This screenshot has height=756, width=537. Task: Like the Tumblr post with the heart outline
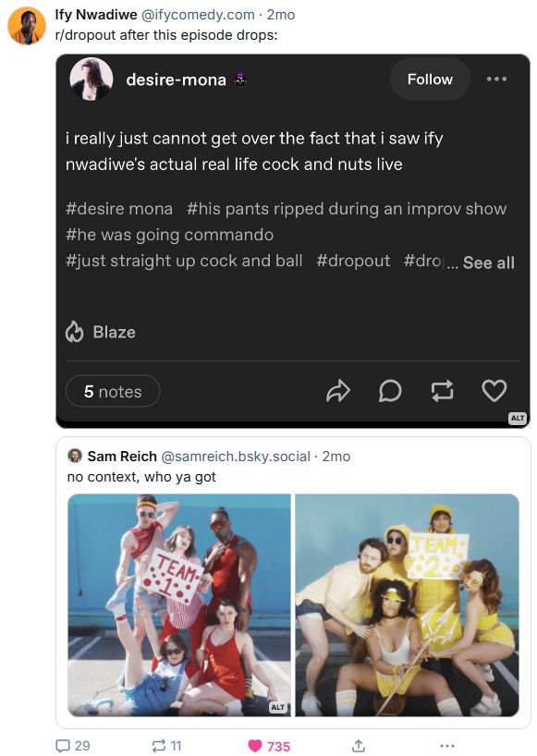pos(493,391)
